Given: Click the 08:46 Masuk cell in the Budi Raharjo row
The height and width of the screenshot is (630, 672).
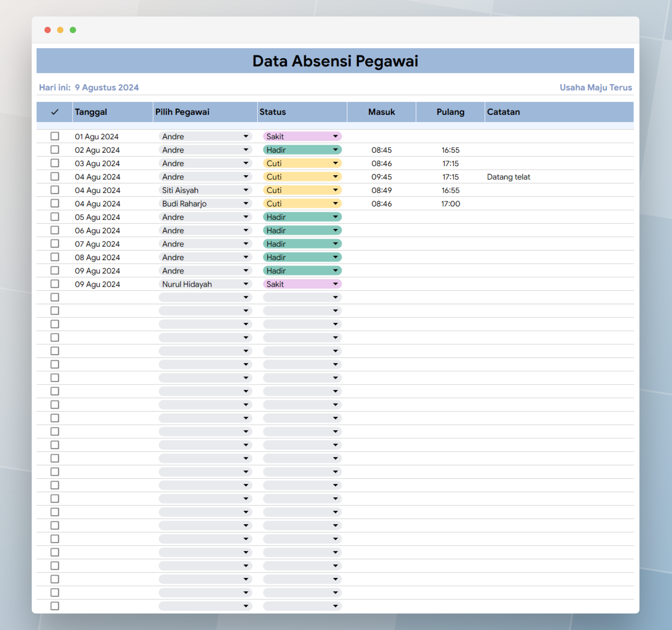Looking at the screenshot, I should click(x=381, y=203).
